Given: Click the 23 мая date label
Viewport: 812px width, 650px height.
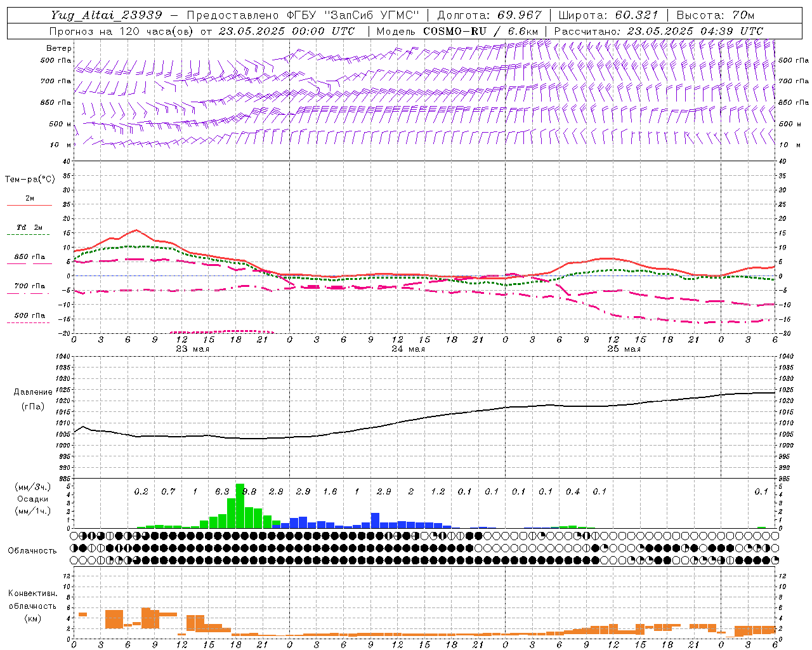Looking at the screenshot, I should click(x=193, y=349).
